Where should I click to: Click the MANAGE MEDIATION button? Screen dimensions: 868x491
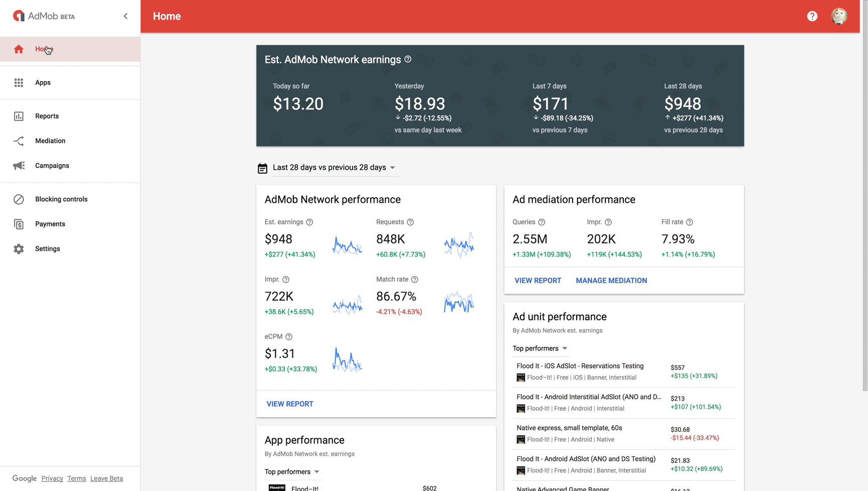tap(611, 281)
